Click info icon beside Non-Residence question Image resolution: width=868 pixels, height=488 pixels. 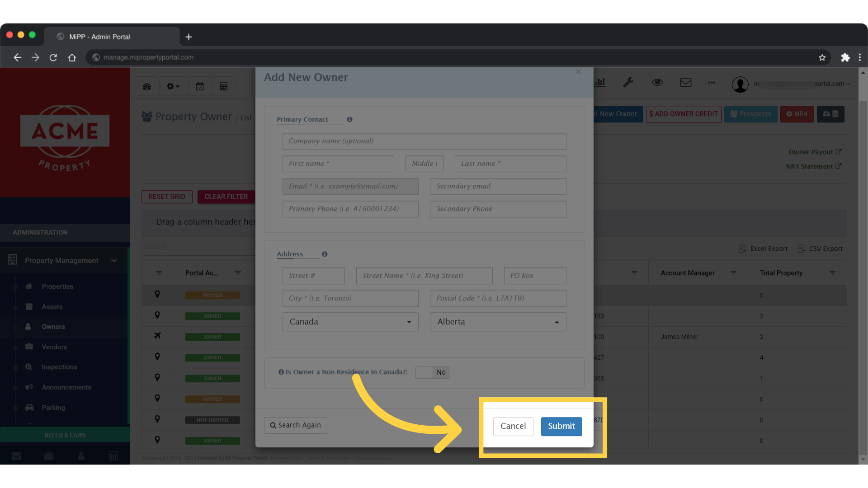click(x=281, y=372)
